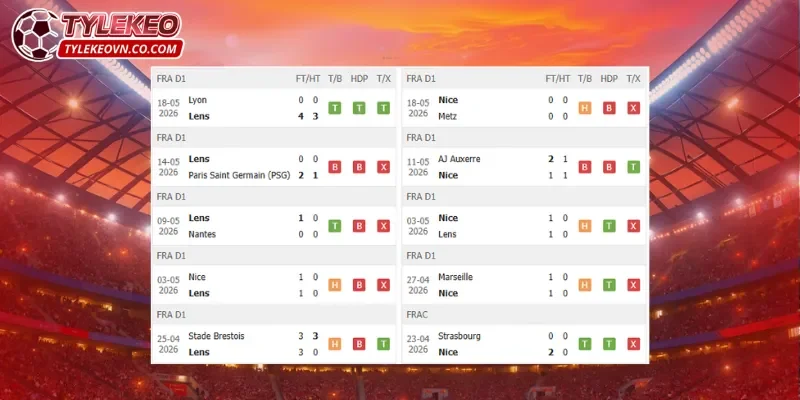Click T/B column header in left table
Viewport: 800px width, 400px height.
tap(335, 79)
